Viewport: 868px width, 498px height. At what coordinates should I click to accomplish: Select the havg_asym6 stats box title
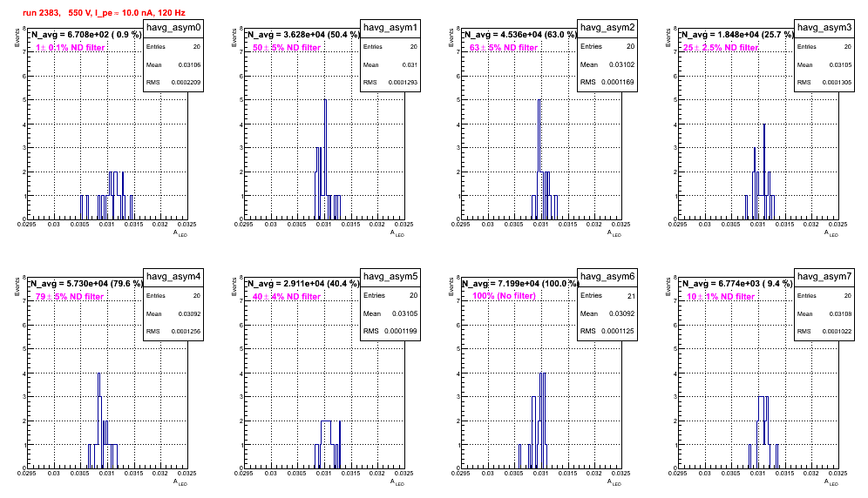click(607, 277)
